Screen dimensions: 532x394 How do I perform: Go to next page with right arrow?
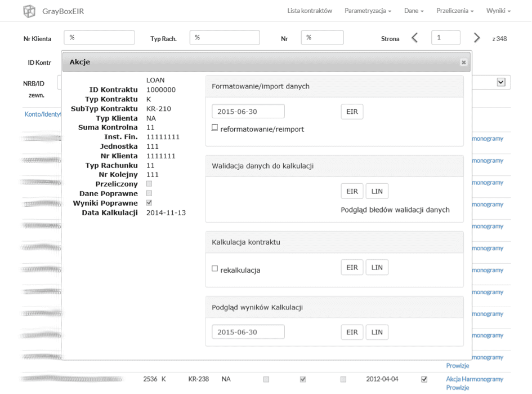(477, 38)
